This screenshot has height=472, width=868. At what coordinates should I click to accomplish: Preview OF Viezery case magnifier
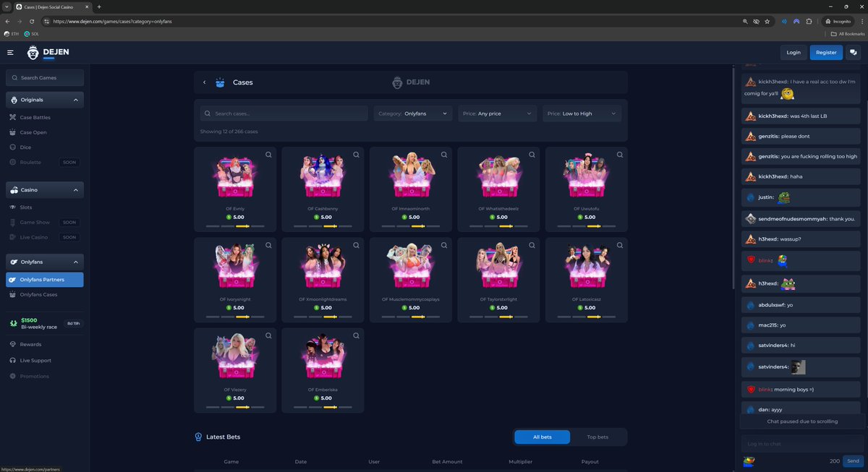(x=268, y=335)
